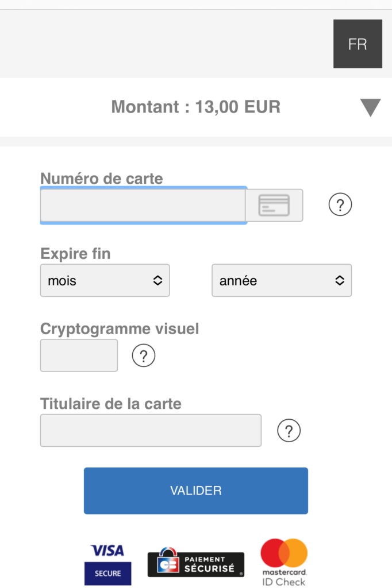Click the Numéro de carte label
This screenshot has height=588, width=392.
pos(102,179)
